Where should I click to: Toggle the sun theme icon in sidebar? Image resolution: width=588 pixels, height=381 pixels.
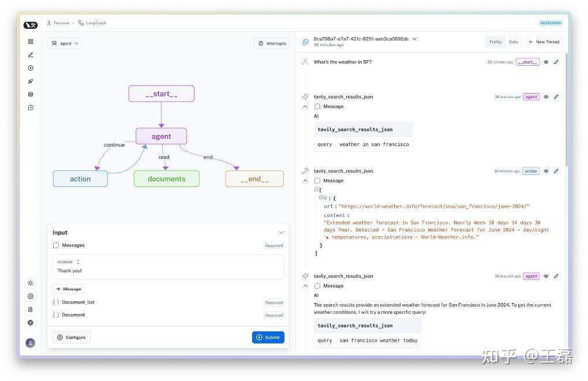pyautogui.click(x=31, y=283)
